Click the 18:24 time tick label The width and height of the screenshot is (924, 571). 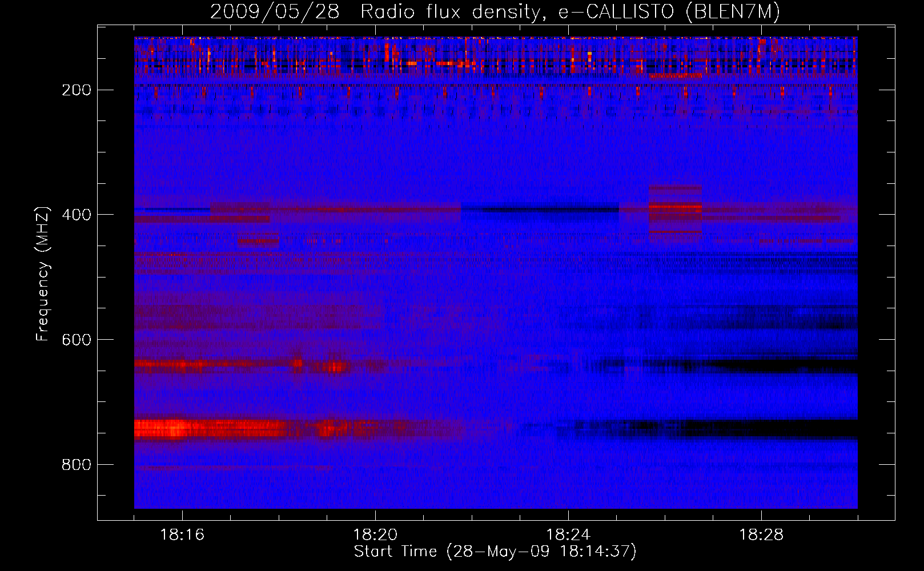tap(568, 535)
